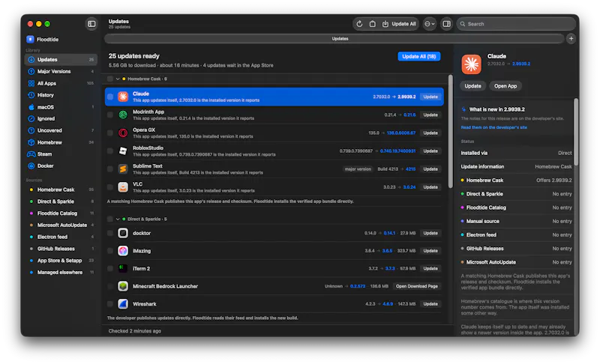Filter by Floodtide Catalog magenta source
This screenshot has height=364, width=600.
[x=61, y=213]
